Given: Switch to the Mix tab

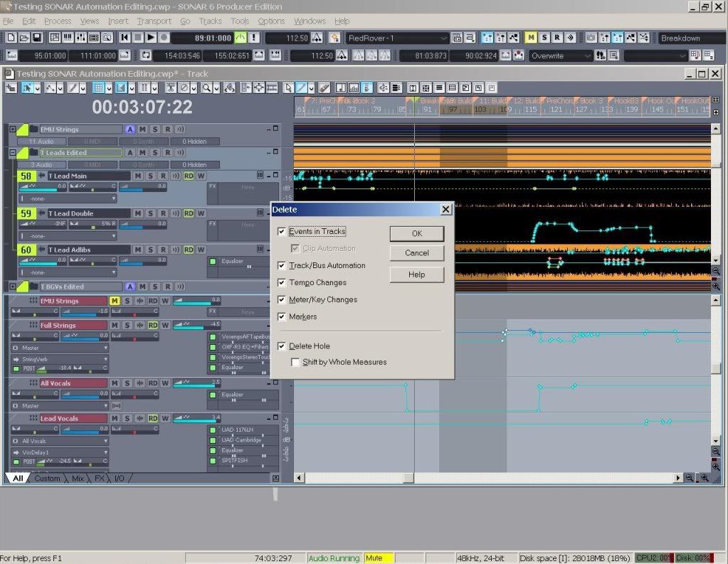Looking at the screenshot, I should (x=78, y=479).
